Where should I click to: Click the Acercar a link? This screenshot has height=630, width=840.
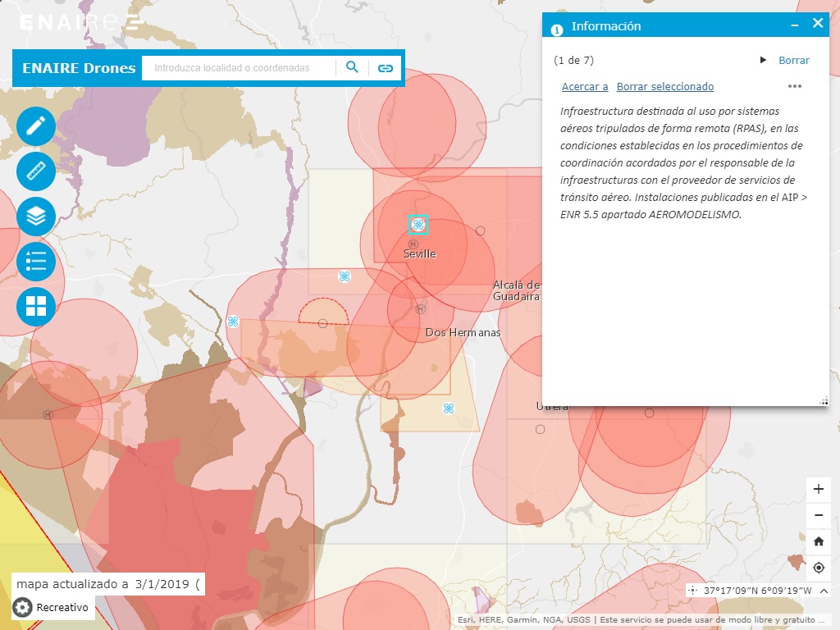(x=585, y=87)
